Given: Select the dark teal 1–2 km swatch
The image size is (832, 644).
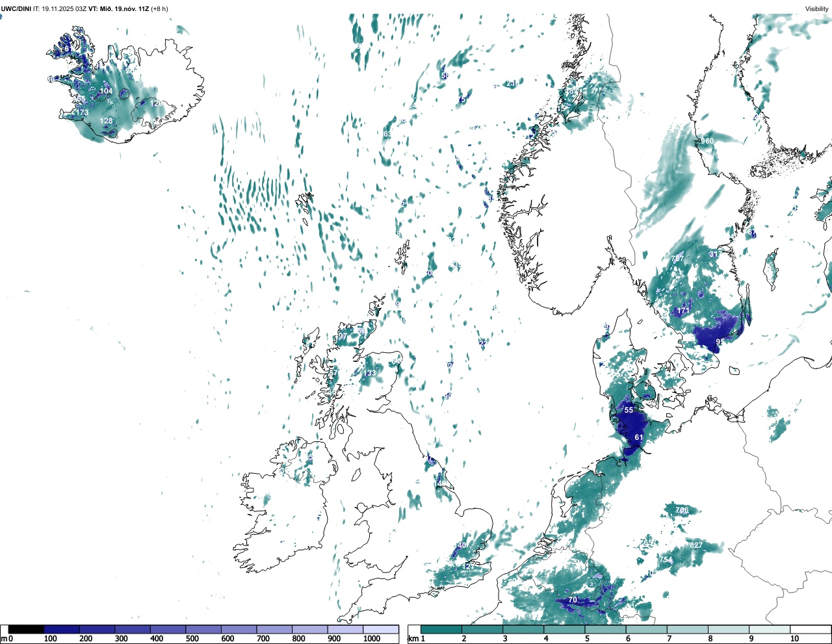Looking at the screenshot, I should (441, 630).
